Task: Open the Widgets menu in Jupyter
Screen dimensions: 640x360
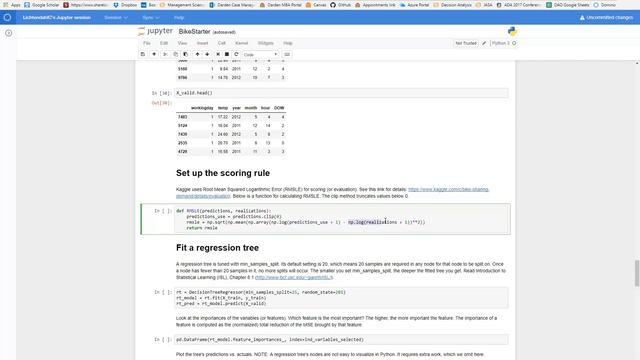Action: point(265,43)
